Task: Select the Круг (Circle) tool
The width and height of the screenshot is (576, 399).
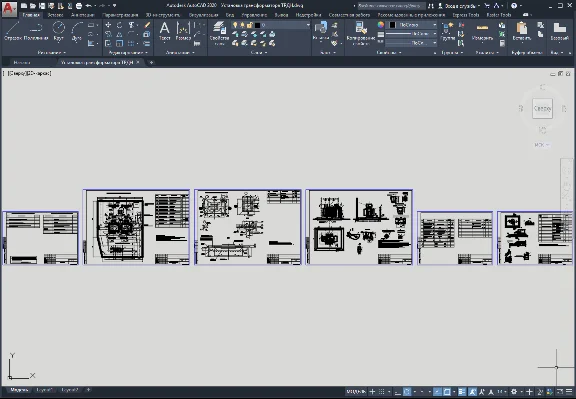Action: point(58,31)
